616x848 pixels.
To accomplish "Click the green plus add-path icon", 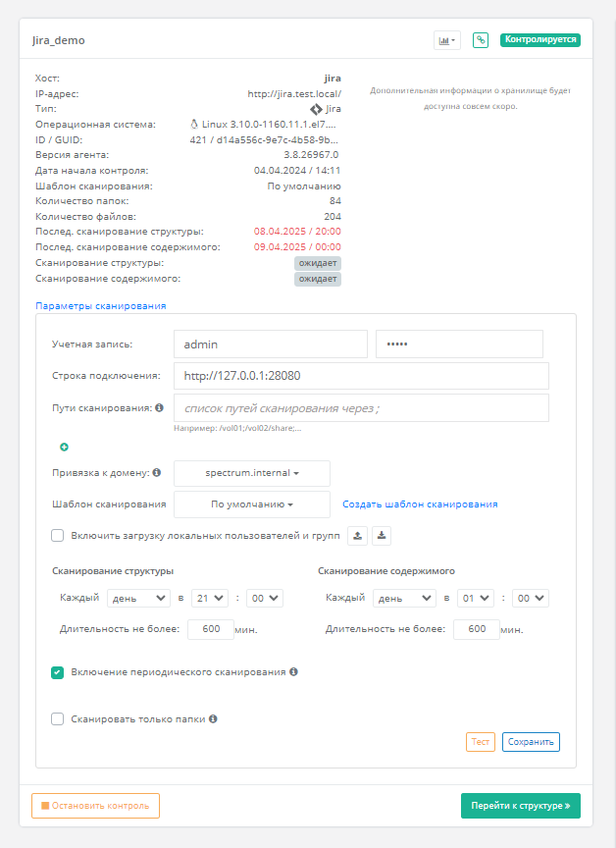I will (65, 447).
